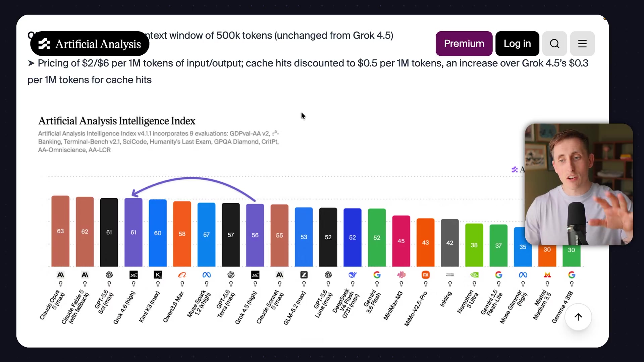The image size is (644, 362).
Task: Click the Google logo under Gemini 3.6 Flash
Action: [377, 275]
